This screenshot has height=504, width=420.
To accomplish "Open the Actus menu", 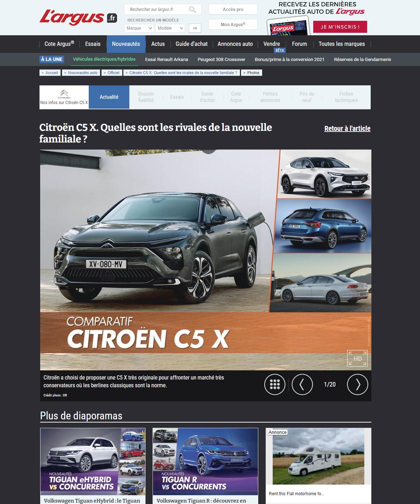I will [x=158, y=44].
